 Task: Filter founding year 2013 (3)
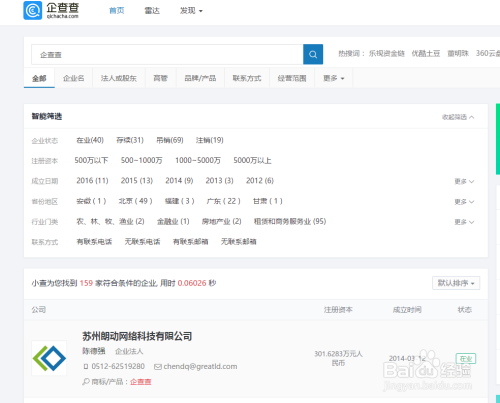tap(219, 181)
